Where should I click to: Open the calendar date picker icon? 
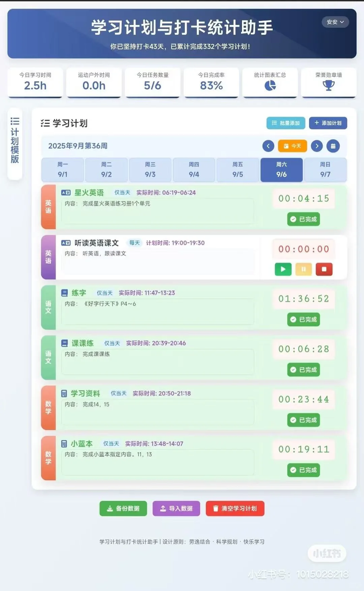[x=333, y=146]
